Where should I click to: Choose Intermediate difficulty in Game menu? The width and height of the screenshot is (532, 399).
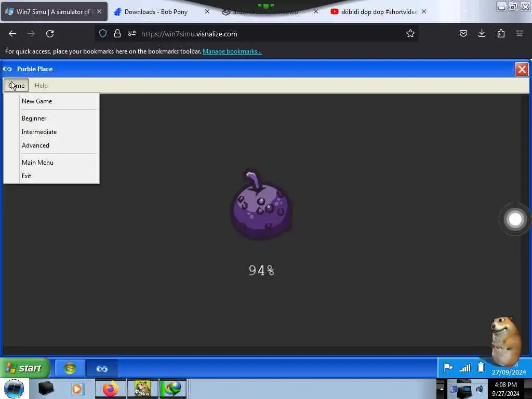pyautogui.click(x=51, y=132)
